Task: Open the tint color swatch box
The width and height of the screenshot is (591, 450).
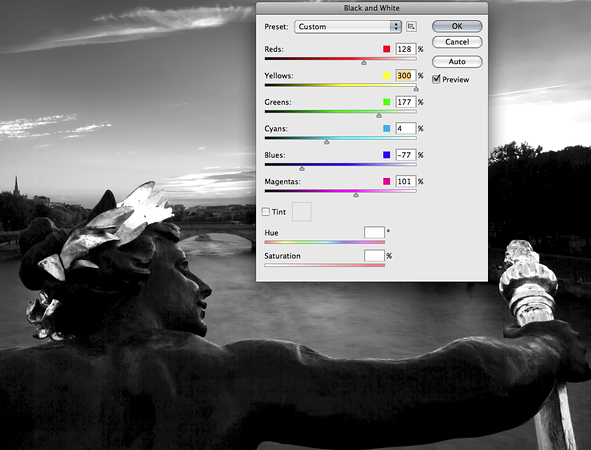Action: (x=302, y=212)
